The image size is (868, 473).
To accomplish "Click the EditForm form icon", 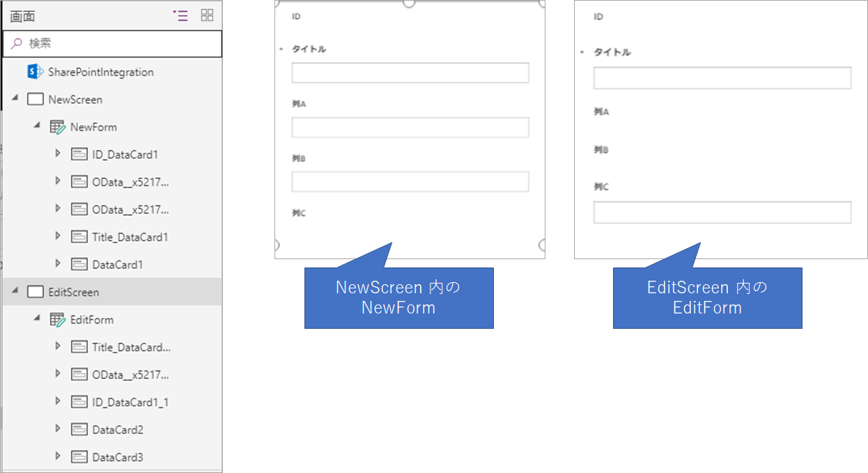I will point(57,320).
